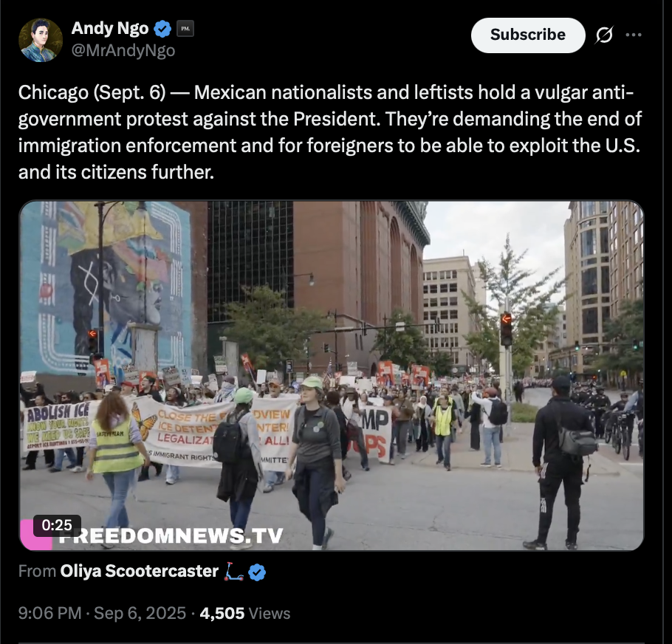Open the 9:06 PM post timestamp
Image resolution: width=672 pixels, height=644 pixels.
pyautogui.click(x=49, y=613)
